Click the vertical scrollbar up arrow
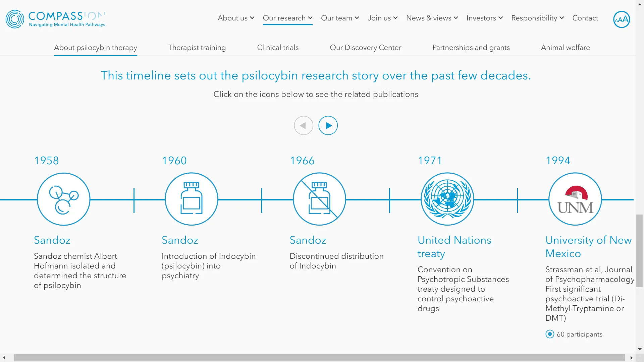644x362 pixels. 640,4
